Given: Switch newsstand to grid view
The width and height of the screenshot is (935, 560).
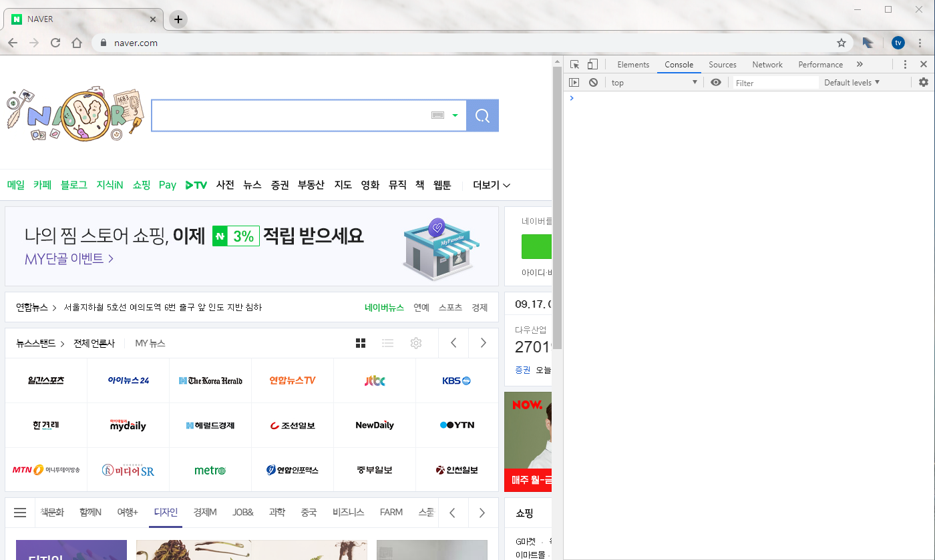Looking at the screenshot, I should pos(361,343).
